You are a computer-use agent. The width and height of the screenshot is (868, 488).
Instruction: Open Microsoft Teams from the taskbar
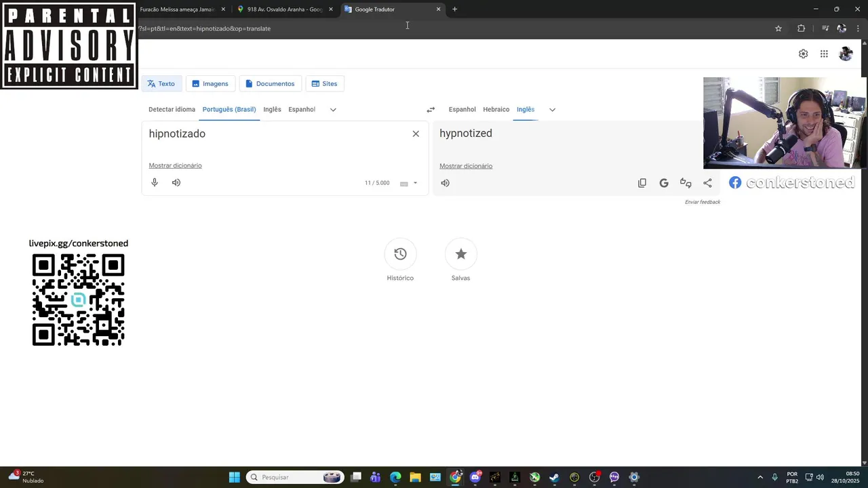point(376,477)
